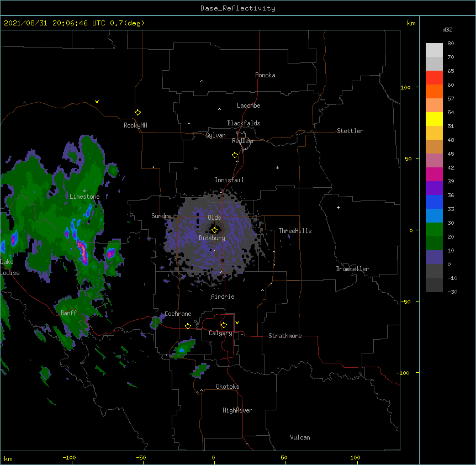Pick the slate violet 0-10 dBZ swatch
Viewport: 476px width, 465px height.
(x=434, y=257)
